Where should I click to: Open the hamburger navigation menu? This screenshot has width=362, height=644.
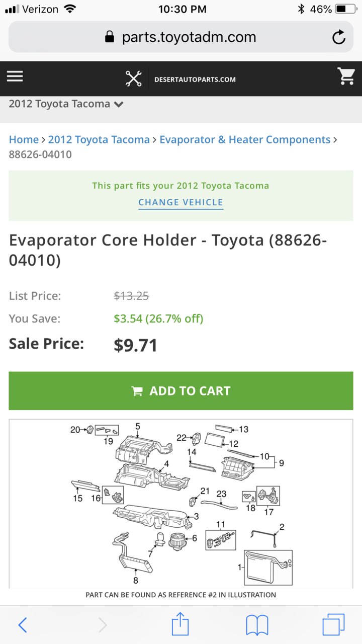[15, 76]
